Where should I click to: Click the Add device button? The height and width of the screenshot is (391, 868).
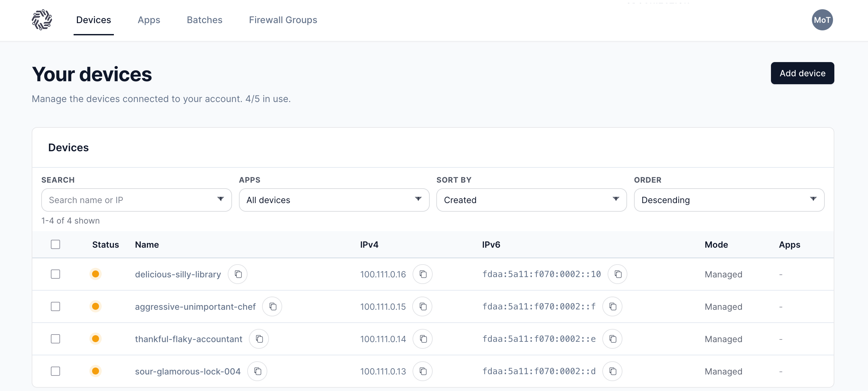[802, 73]
